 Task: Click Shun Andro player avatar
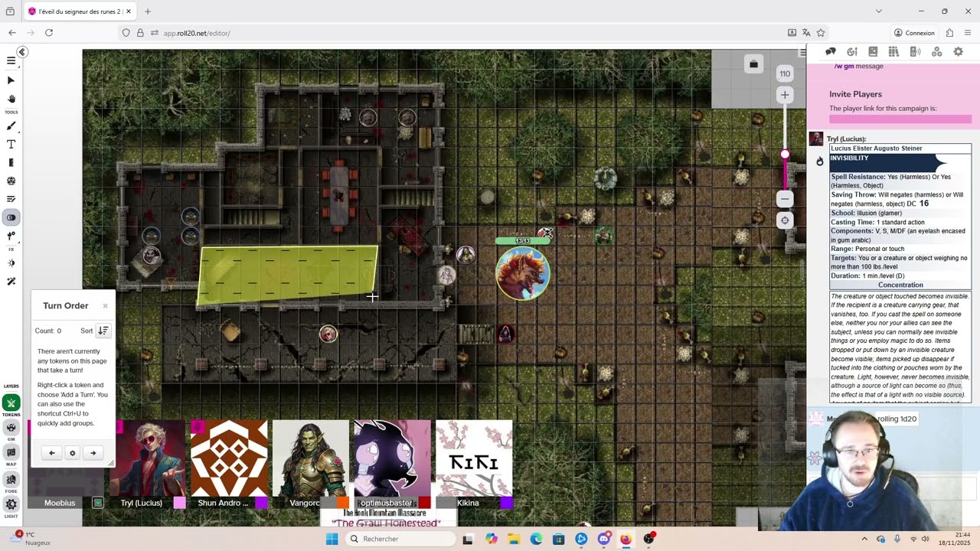tap(229, 457)
